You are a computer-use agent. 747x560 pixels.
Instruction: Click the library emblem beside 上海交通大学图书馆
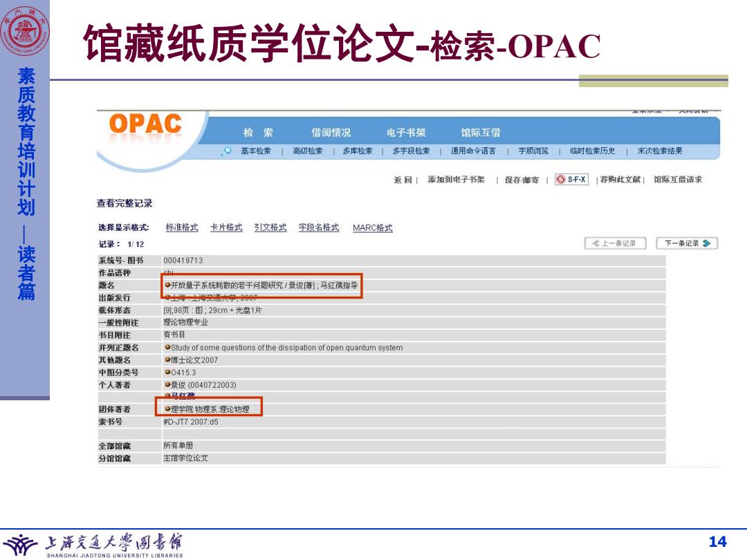21,544
